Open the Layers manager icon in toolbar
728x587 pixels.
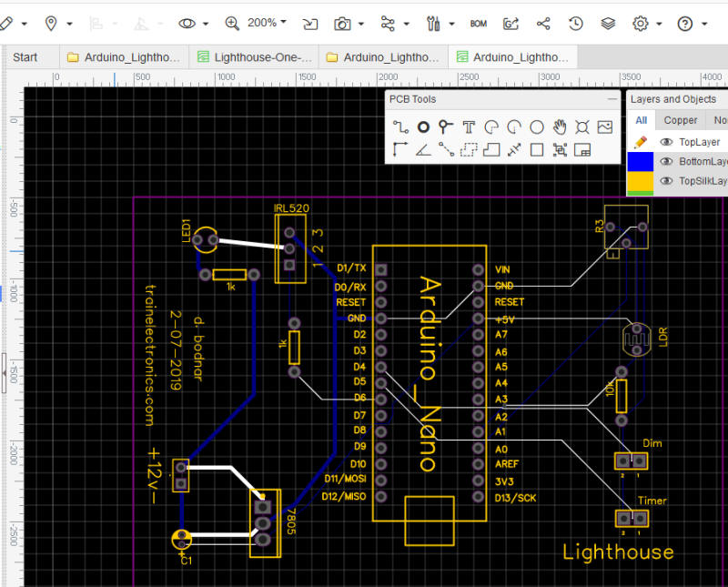608,24
